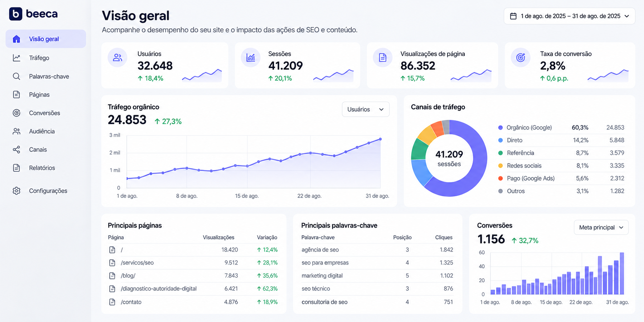Click the Tráfego chart icon in the sidebar
Viewport: 644px width, 322px height.
point(16,58)
